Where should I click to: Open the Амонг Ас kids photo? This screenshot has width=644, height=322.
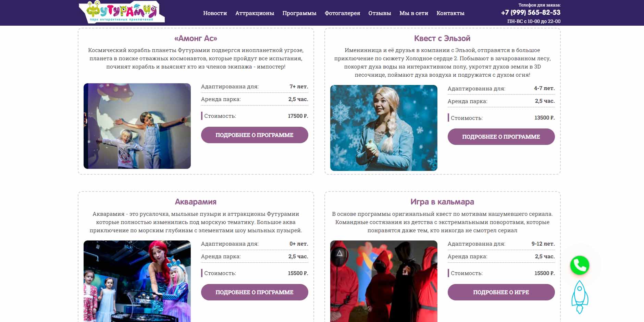coord(137,126)
